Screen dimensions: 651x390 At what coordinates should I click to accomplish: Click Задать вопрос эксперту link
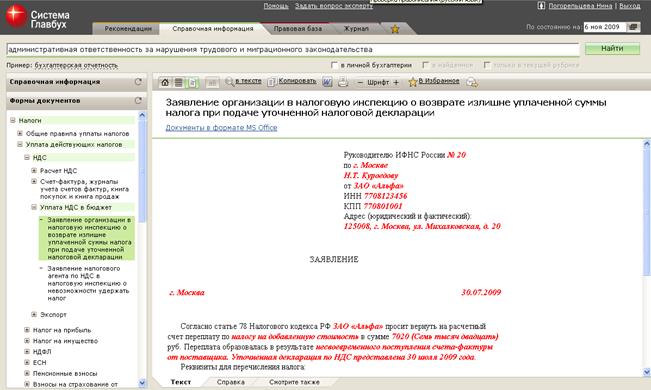tap(334, 6)
